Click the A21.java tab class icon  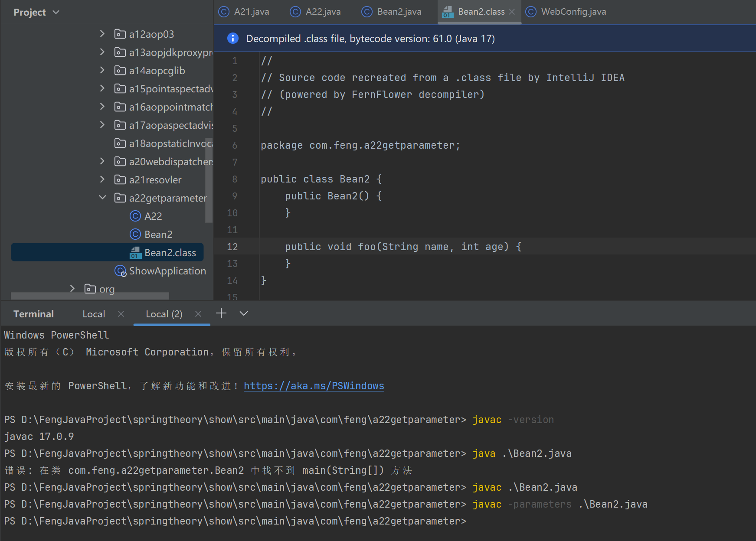224,12
